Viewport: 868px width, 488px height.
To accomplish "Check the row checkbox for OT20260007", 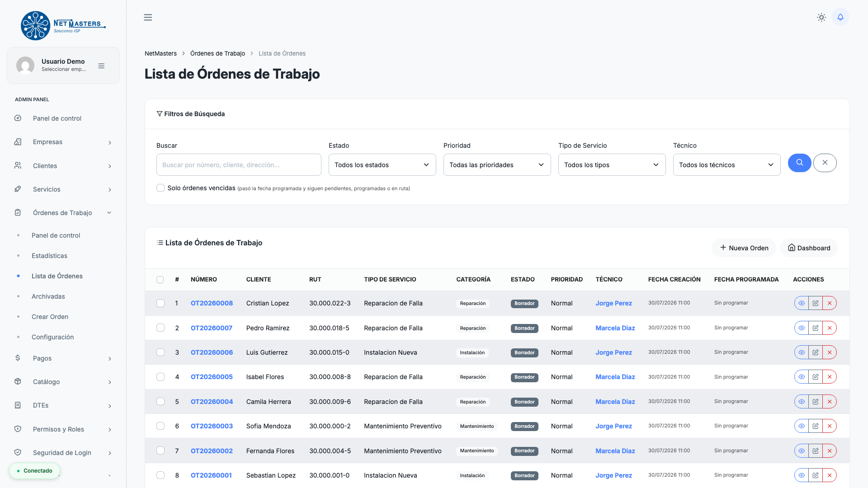I will pos(160,328).
